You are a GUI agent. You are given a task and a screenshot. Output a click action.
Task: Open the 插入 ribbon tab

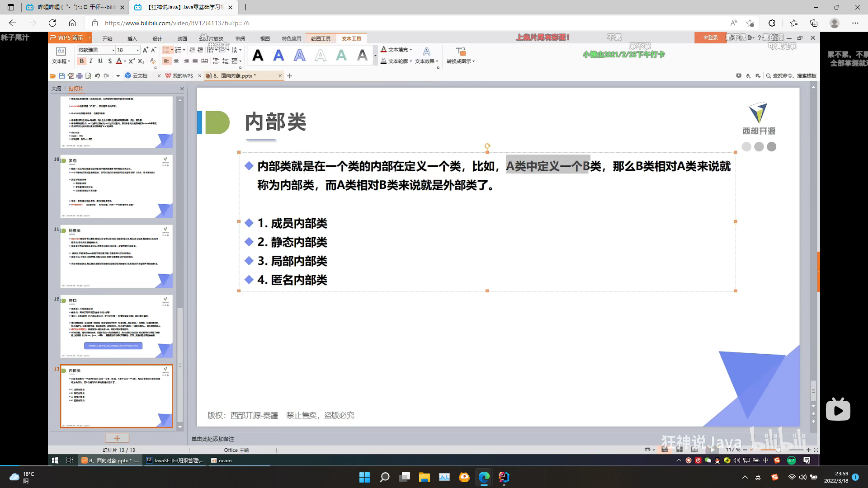[132, 39]
